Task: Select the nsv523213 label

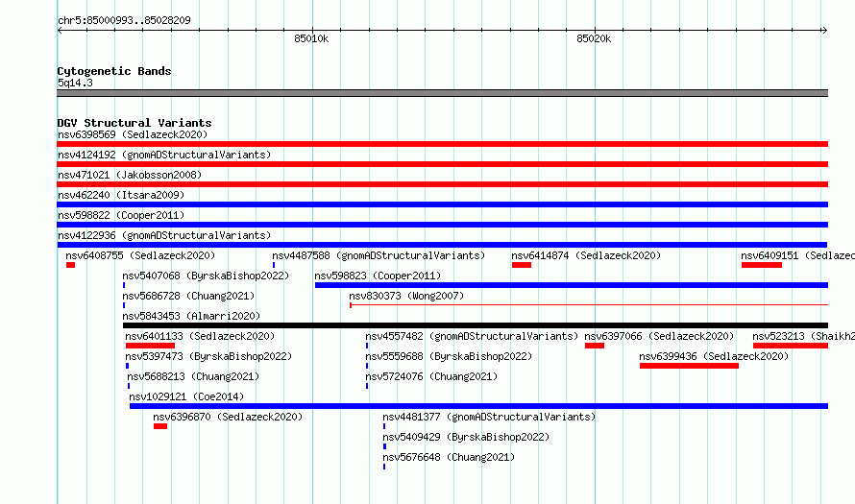Action: [804, 336]
